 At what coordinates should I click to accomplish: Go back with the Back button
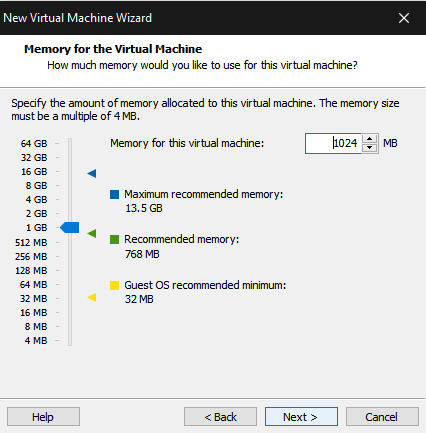(220, 417)
